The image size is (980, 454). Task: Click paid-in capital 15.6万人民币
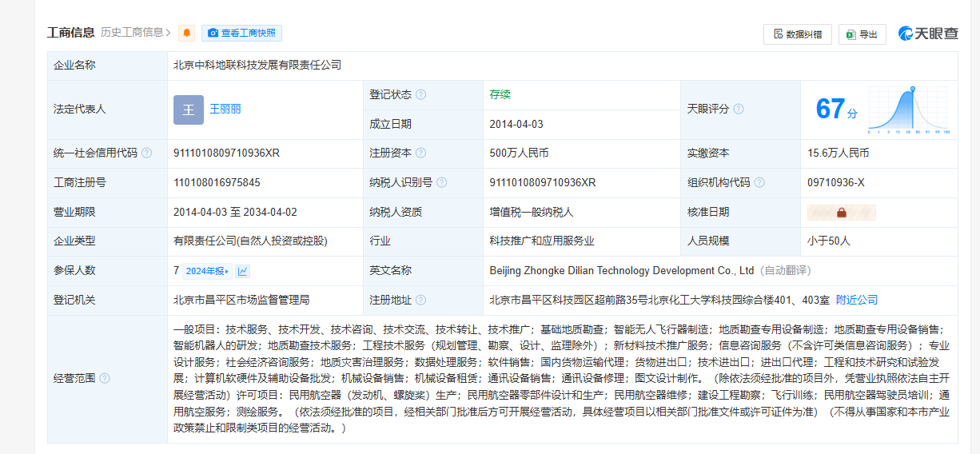click(838, 153)
